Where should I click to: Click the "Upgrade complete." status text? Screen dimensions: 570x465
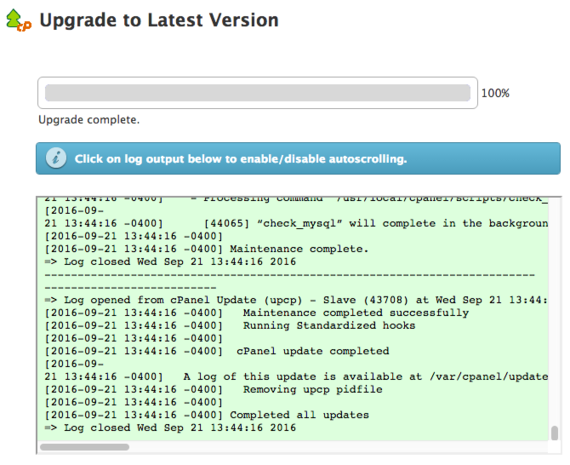pyautogui.click(x=89, y=120)
